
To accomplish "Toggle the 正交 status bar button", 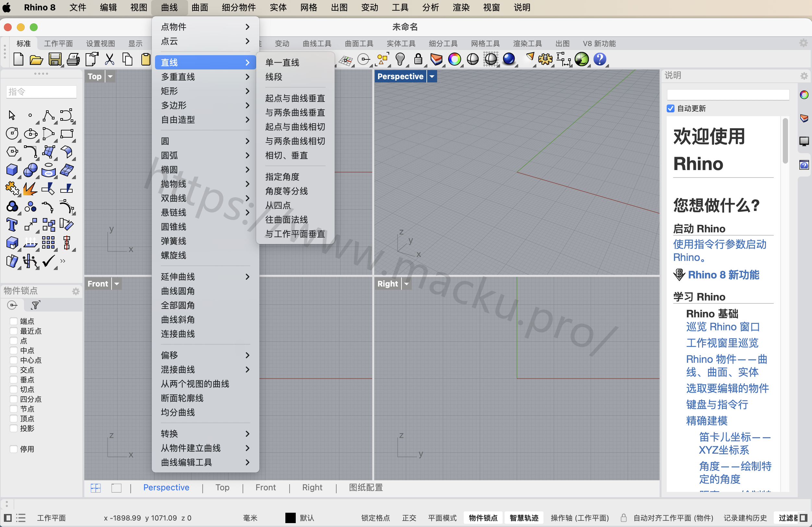I will click(409, 518).
